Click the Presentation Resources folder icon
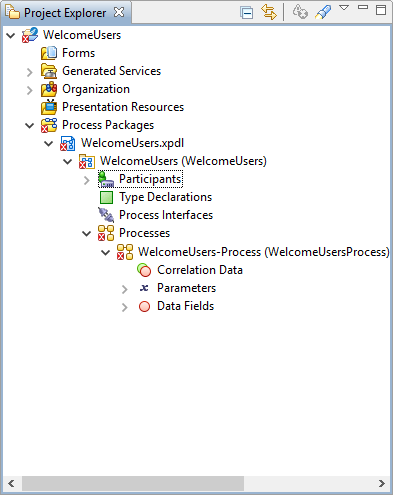393x495 pixels. pos(49,107)
